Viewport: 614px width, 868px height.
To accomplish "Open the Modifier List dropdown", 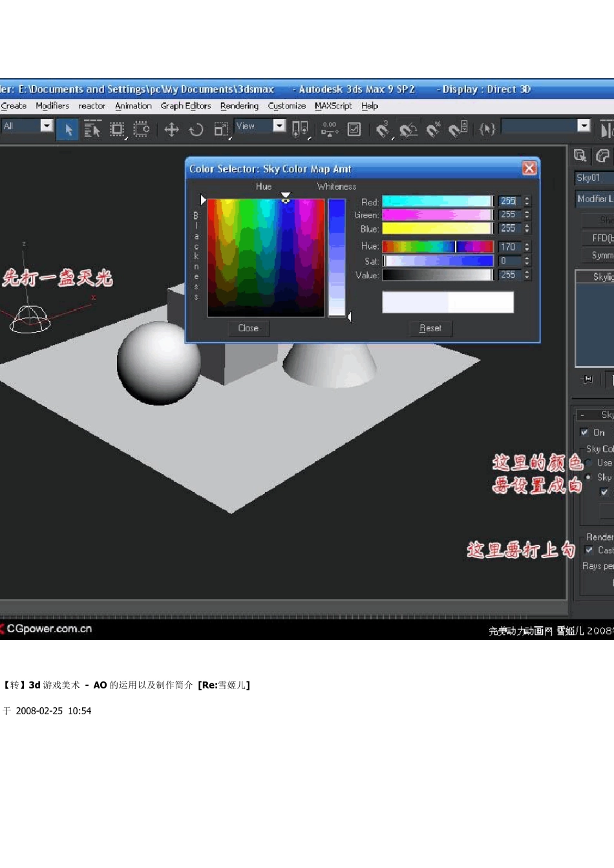I will 595,199.
